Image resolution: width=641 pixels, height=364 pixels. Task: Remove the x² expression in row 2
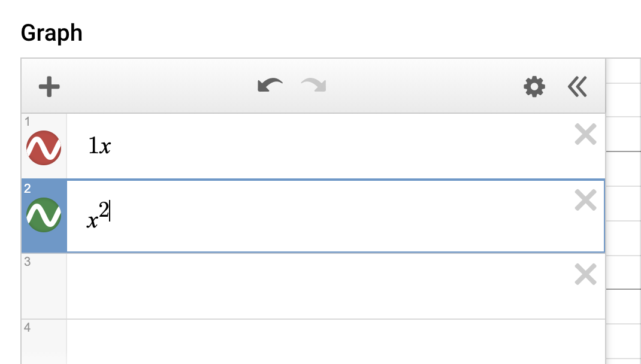click(585, 200)
